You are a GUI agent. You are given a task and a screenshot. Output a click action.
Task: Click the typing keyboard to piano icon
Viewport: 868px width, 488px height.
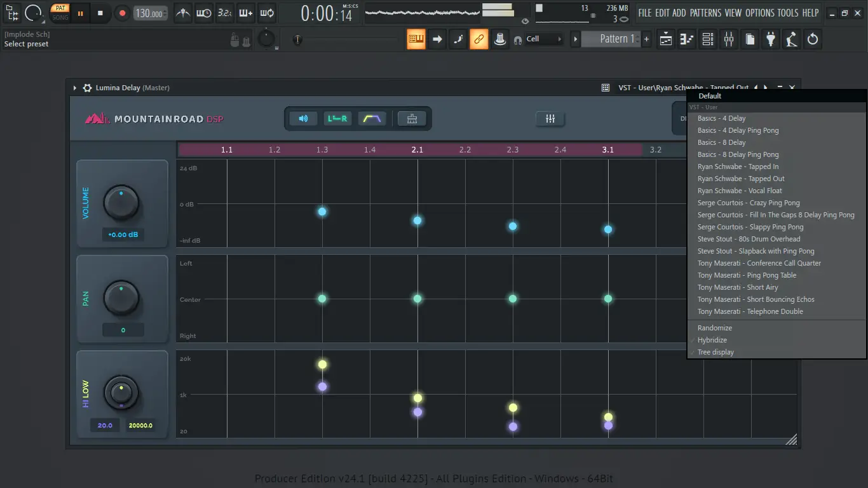point(416,39)
